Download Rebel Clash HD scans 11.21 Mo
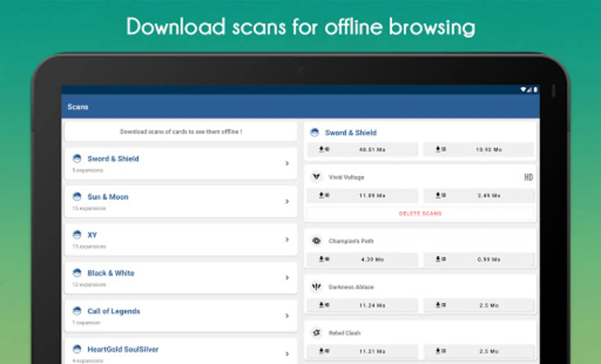The height and width of the screenshot is (364, 601). (x=362, y=351)
